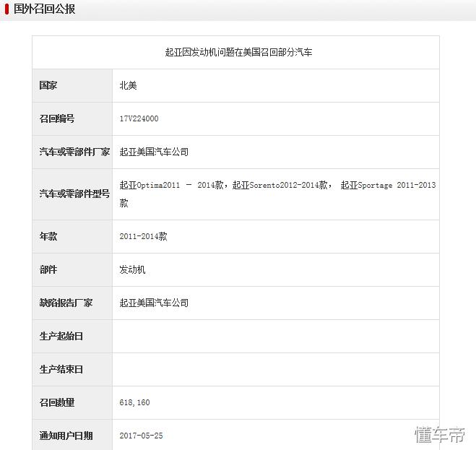Click the 召回数量 label
476x450 pixels.
(x=57, y=402)
